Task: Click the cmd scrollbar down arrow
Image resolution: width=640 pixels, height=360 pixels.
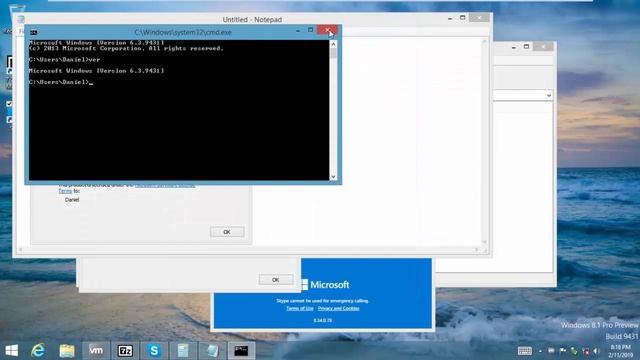Action: point(333,176)
